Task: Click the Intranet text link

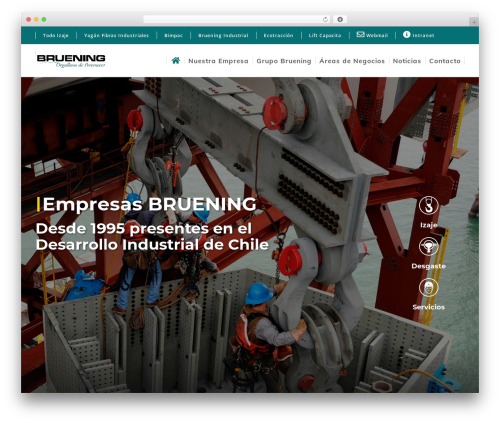Action: tap(423, 35)
